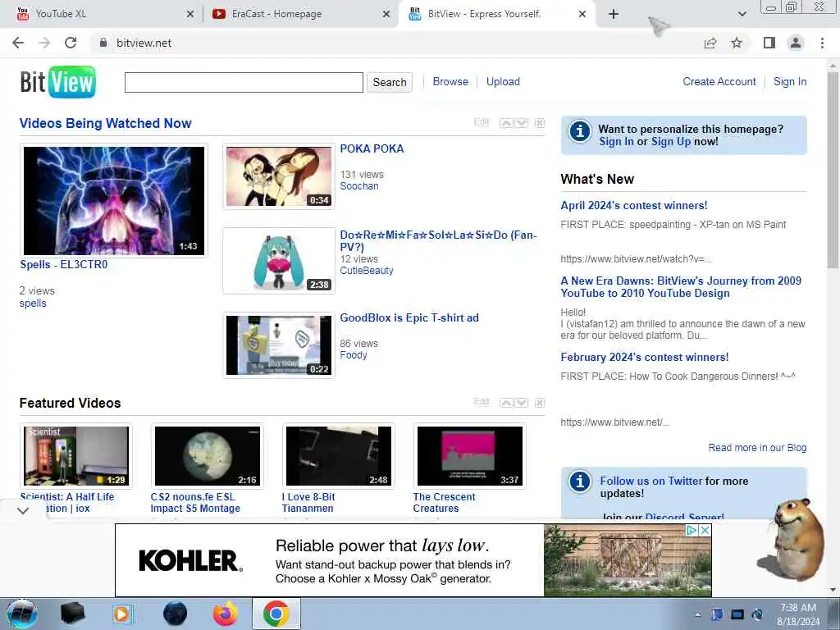Open uploader CutieBeauty's channel

click(x=367, y=271)
